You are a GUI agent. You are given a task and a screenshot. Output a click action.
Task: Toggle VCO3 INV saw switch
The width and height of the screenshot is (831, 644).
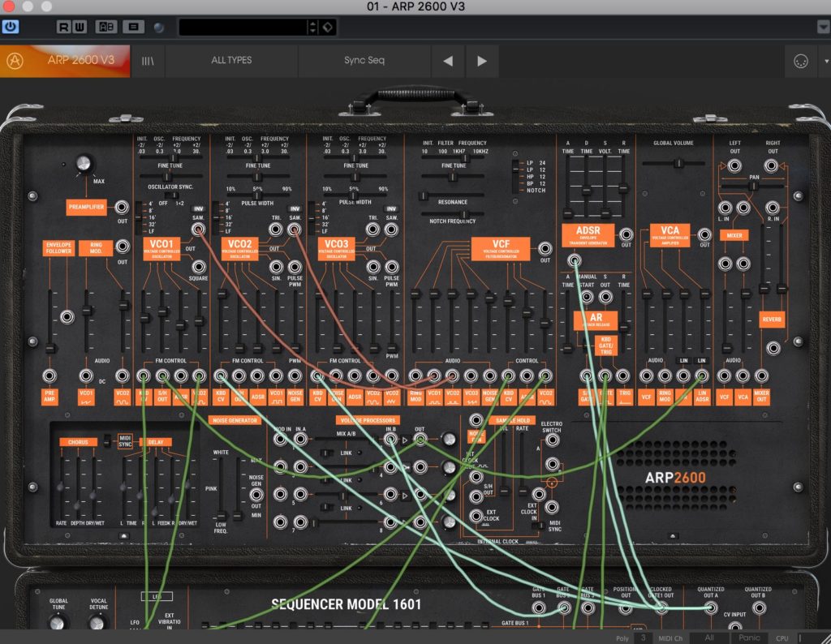click(391, 208)
